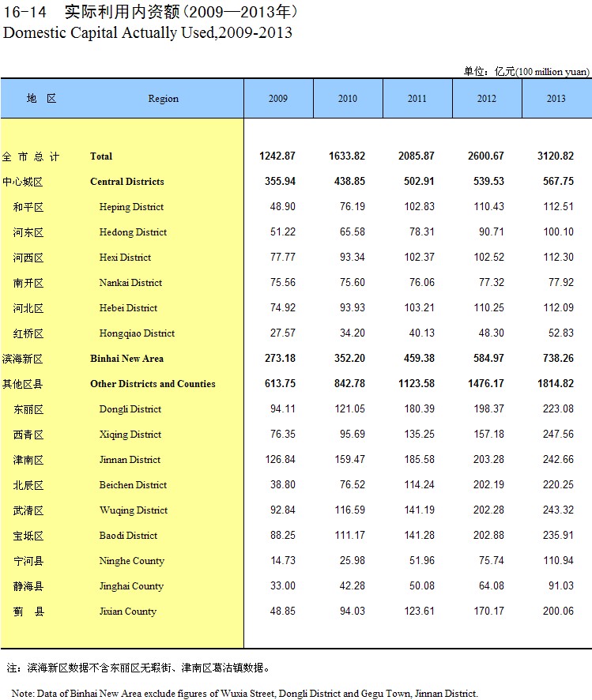Click the 2010 column header

pyautogui.click(x=348, y=99)
